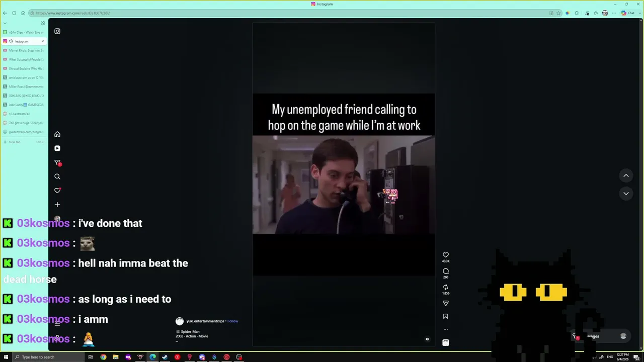
Task: Switch to the X0XLEAK tab
Action: tap(24, 96)
